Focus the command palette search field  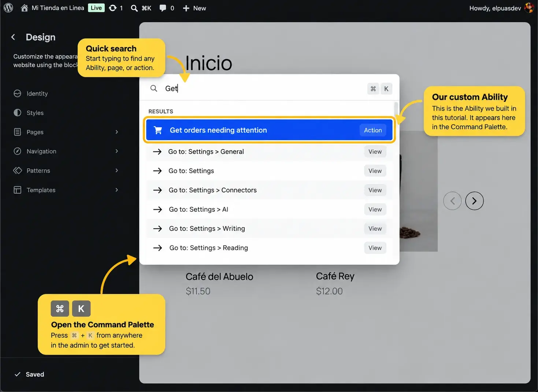point(264,89)
